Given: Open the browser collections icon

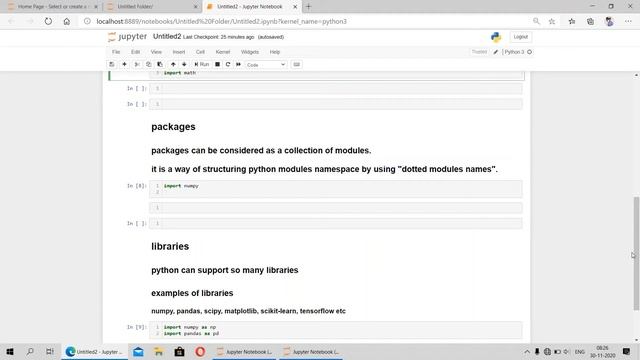Looking at the screenshot, I should coord(590,21).
